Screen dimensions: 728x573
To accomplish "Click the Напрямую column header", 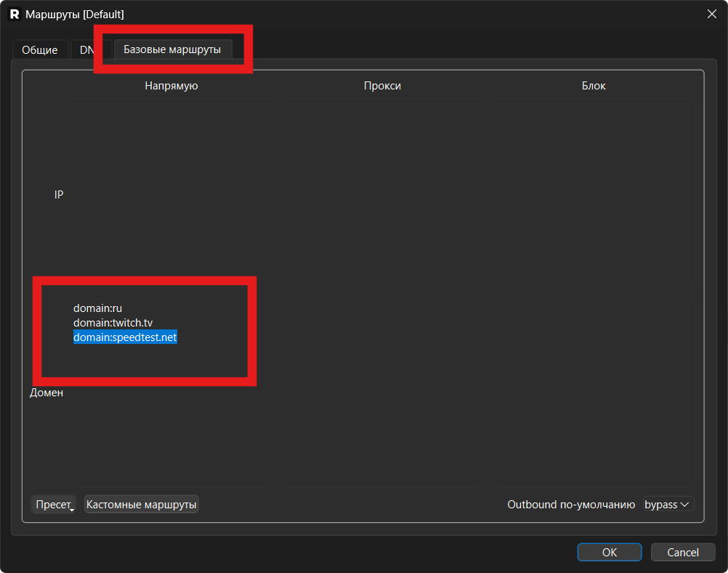I will coord(171,86).
